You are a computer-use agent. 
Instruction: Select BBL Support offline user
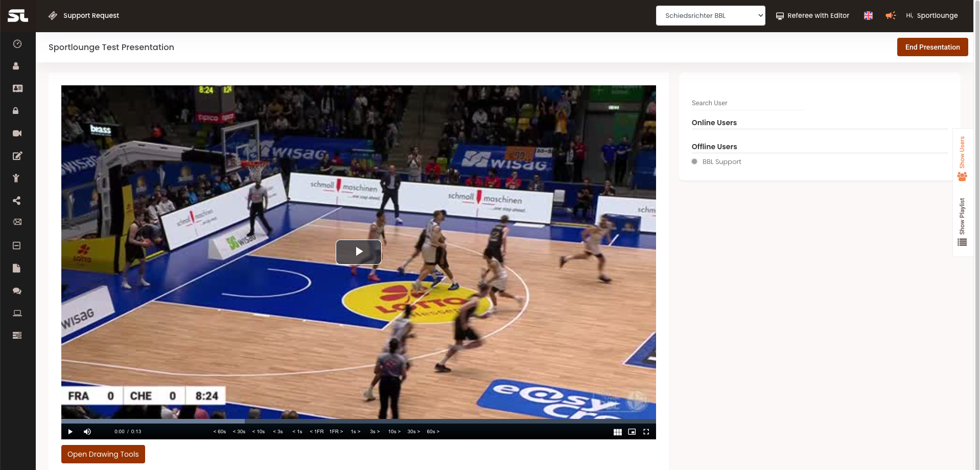click(x=721, y=162)
